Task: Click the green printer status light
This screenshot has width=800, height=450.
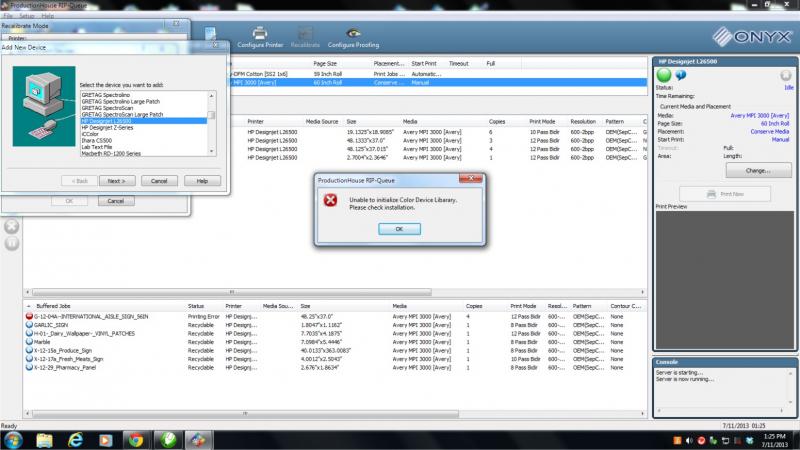Action: pyautogui.click(x=664, y=75)
